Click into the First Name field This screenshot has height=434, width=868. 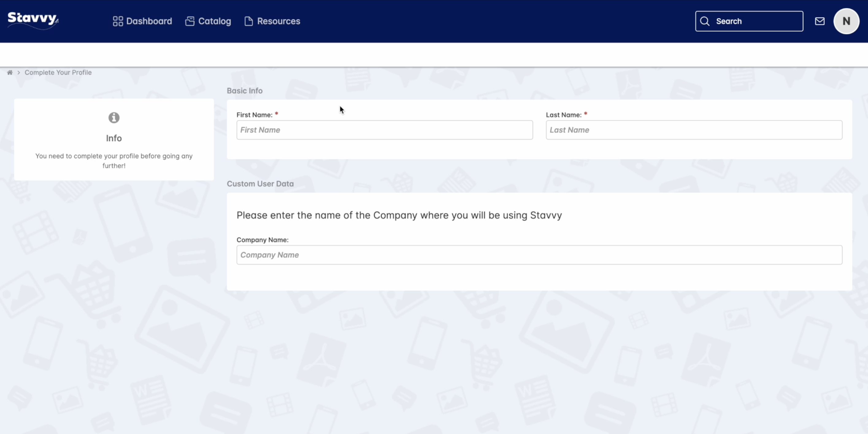point(385,130)
